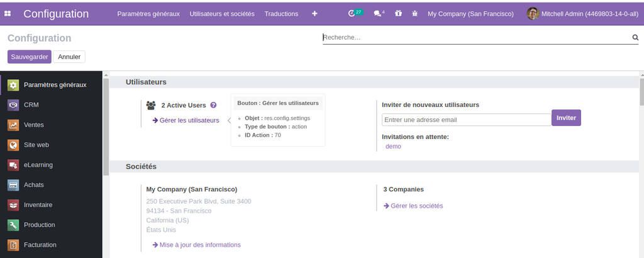Screen dimensions: 644x258
Task: Click the gift icon in top bar
Action: click(x=398, y=13)
